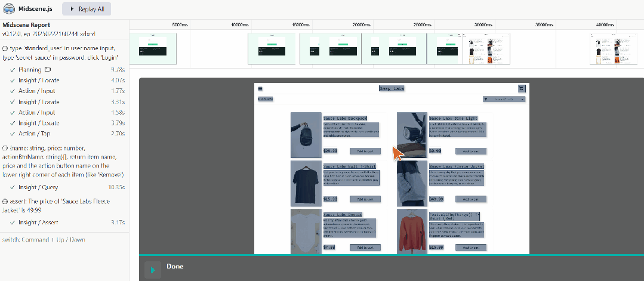
Task: Click the $49.99 price of the Fleece Jacket
Action: tap(436, 199)
